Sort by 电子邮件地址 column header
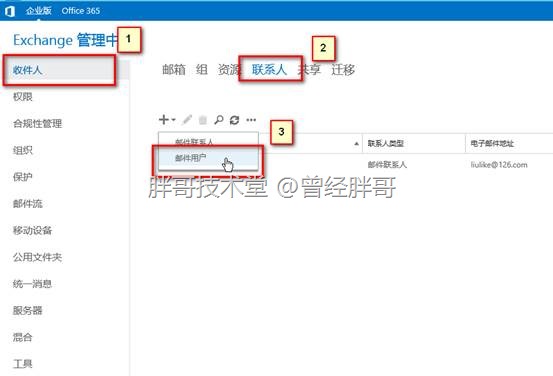The image size is (553, 376). click(x=492, y=143)
